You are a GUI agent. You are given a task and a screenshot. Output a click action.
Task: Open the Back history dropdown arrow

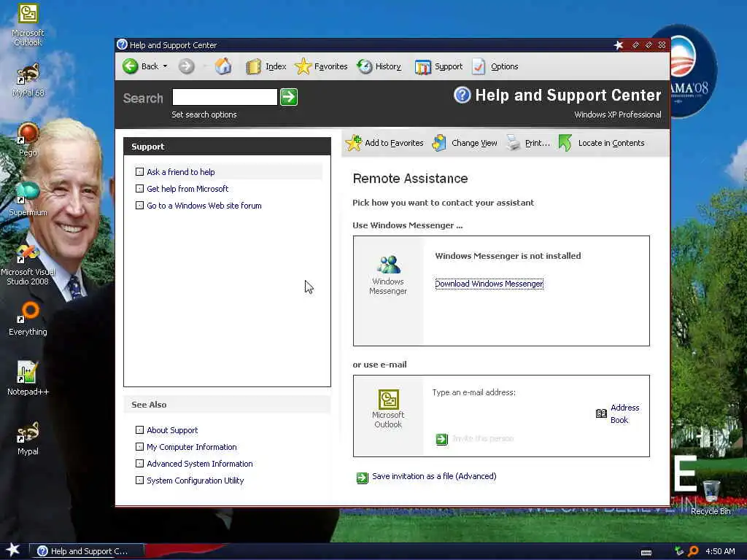pos(166,66)
